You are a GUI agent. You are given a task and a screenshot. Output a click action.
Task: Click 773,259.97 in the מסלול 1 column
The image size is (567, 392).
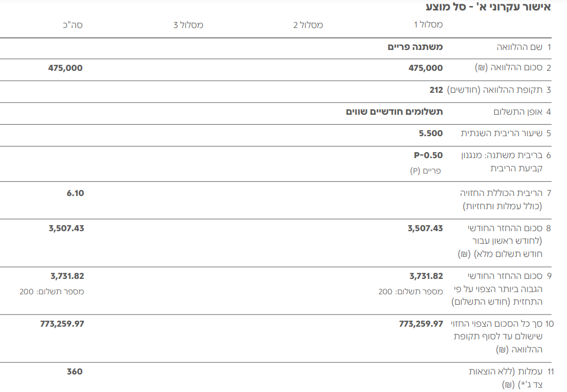421,324
